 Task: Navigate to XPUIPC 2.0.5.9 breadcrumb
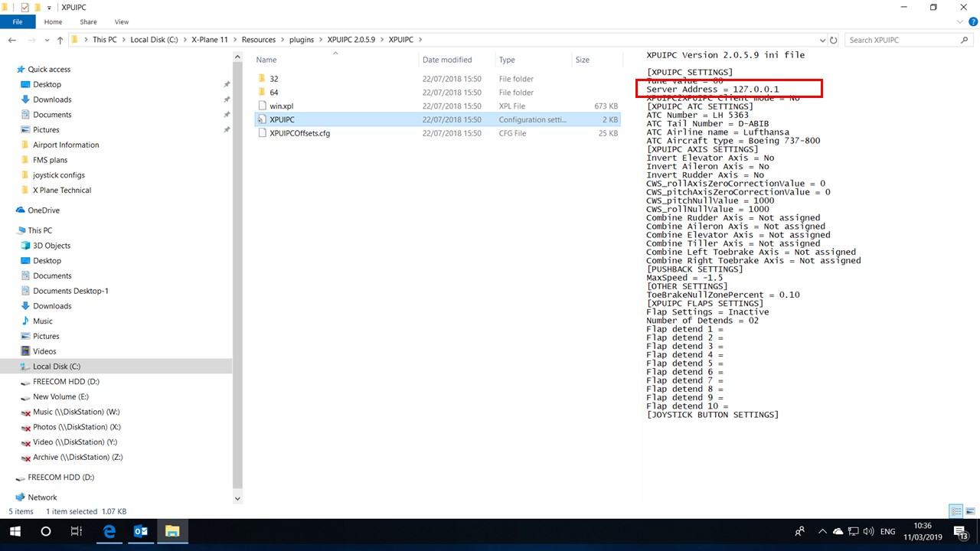351,40
